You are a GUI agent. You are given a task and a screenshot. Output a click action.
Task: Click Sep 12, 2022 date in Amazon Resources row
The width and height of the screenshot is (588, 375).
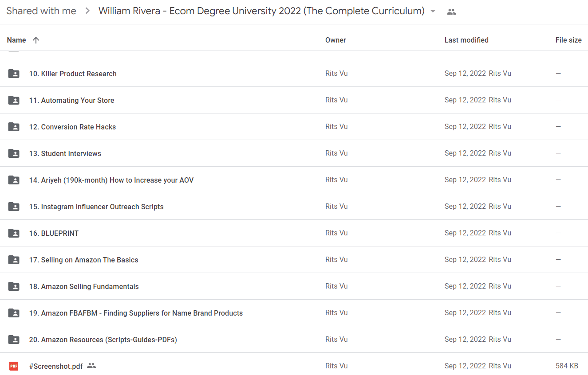coord(465,339)
